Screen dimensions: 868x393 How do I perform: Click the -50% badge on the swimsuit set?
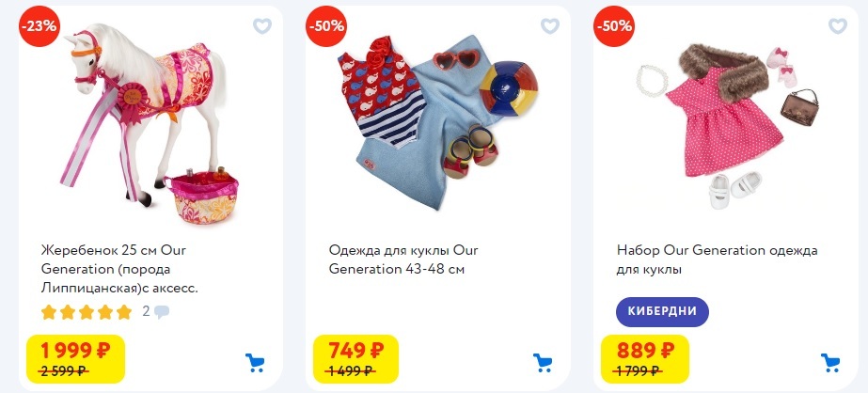point(326,26)
